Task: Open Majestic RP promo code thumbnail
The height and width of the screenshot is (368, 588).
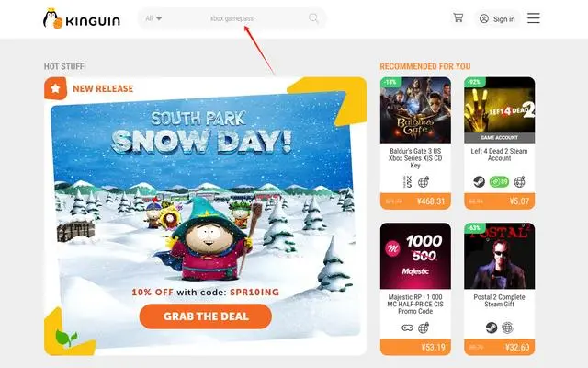Action: point(415,256)
